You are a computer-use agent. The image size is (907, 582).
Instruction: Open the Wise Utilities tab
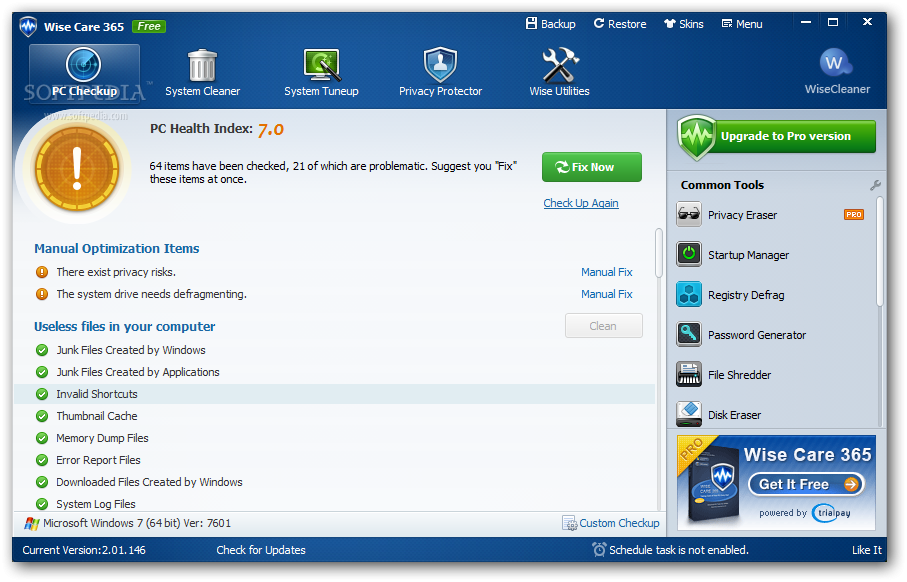point(559,73)
